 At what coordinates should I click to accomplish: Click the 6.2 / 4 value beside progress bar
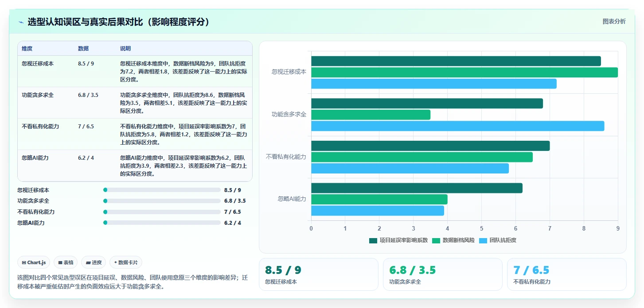233,223
